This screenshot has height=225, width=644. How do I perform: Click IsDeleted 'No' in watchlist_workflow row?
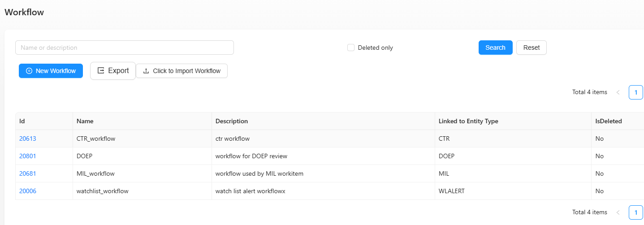(600, 191)
